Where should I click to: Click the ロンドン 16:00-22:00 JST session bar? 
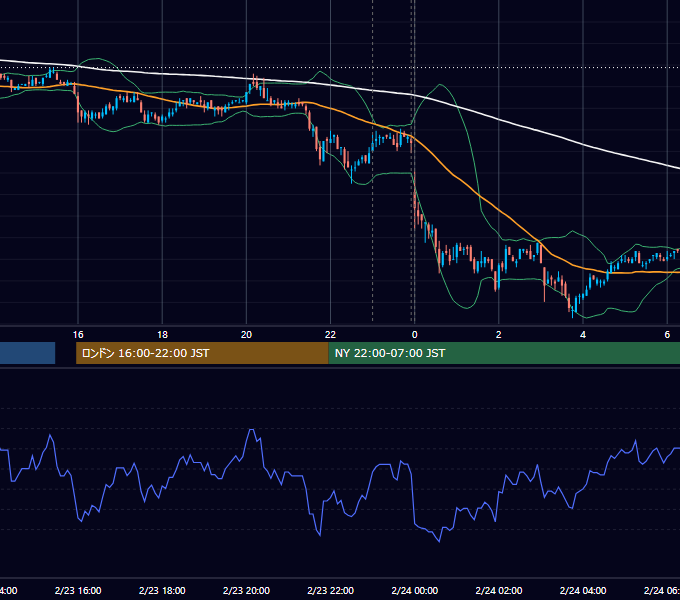click(x=202, y=353)
